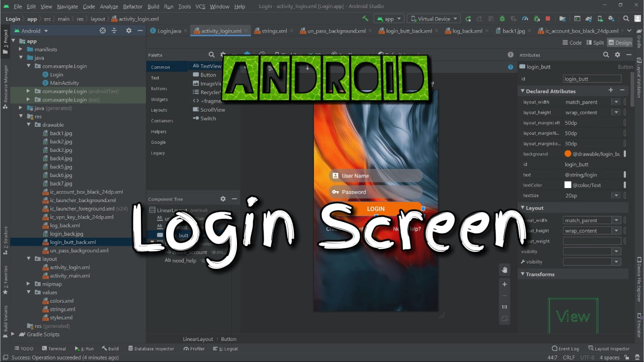Search attributes with magnifier icon
This screenshot has width=644, height=362.
606,55
